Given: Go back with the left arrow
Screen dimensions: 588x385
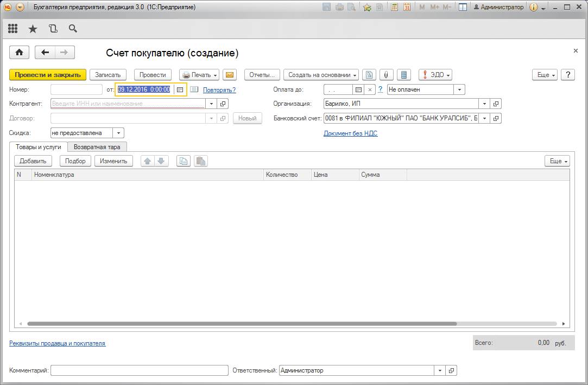Looking at the screenshot, I should point(45,53).
